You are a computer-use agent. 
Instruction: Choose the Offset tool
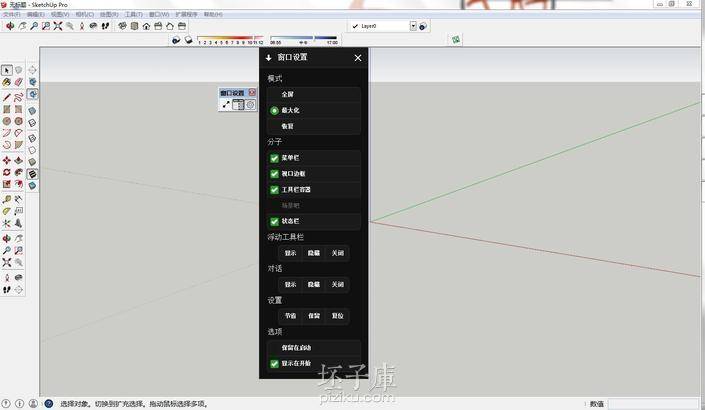(18, 184)
